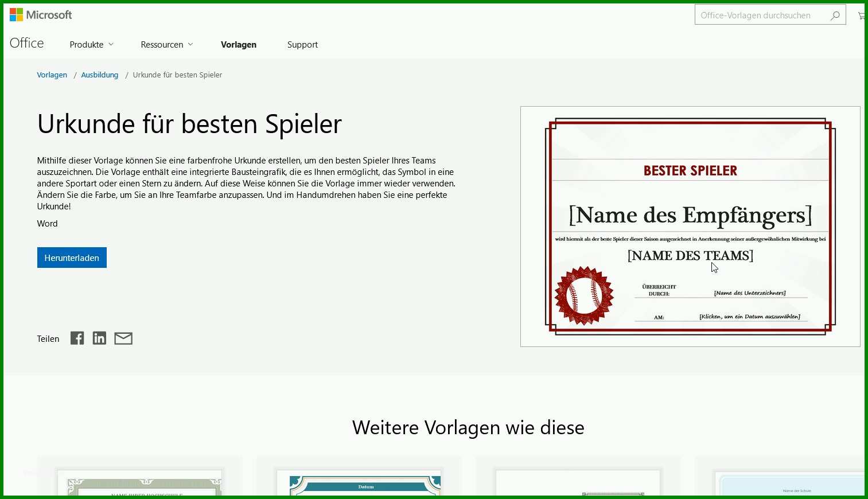Click 'Weitere Vorlagen wie diese' heading
Viewport: 868px width, 499px height.
(468, 427)
